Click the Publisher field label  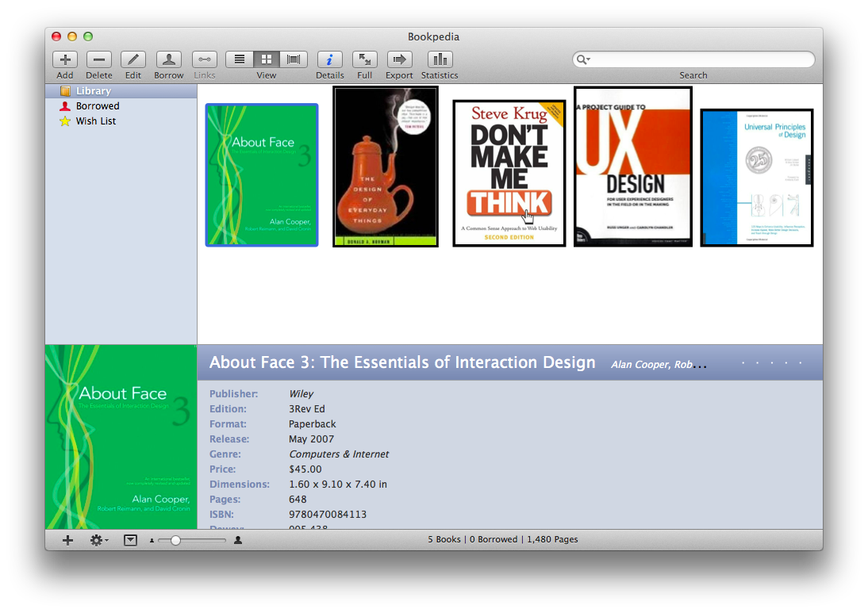point(233,394)
